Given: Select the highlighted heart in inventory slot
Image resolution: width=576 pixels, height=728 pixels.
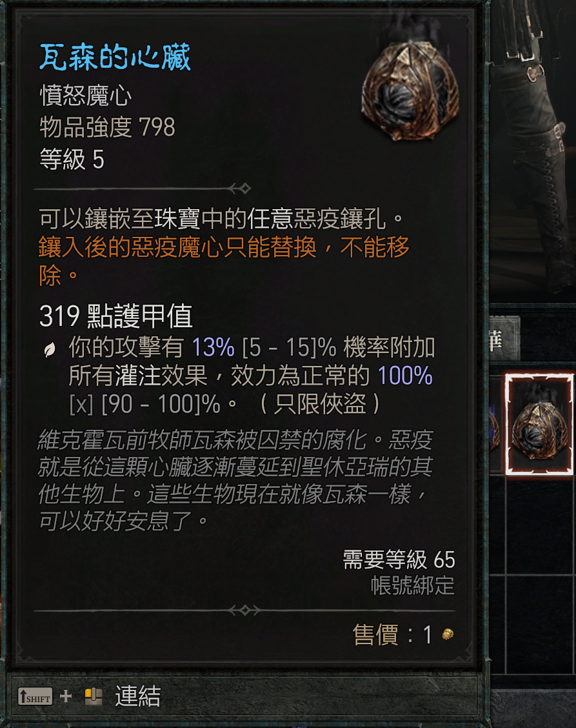Looking at the screenshot, I should [539, 425].
